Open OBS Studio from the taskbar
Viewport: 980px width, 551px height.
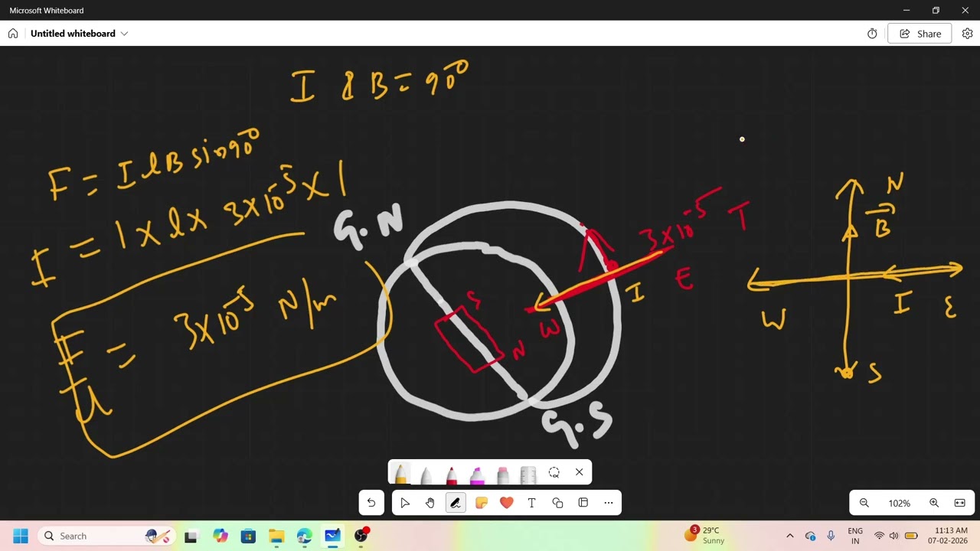pyautogui.click(x=361, y=536)
